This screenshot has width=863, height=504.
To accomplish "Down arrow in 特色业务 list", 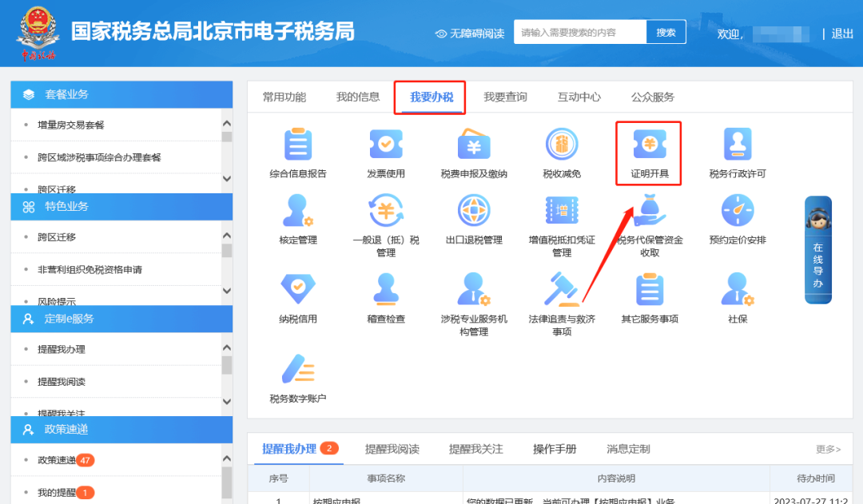I will click(227, 291).
